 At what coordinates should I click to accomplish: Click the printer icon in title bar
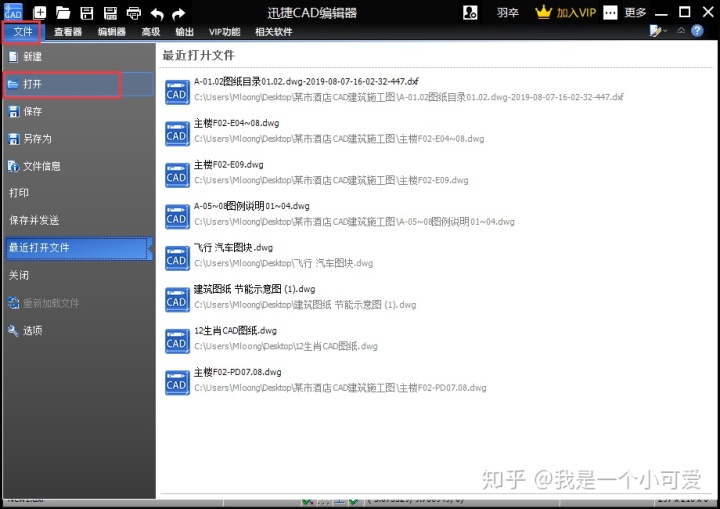tap(134, 13)
